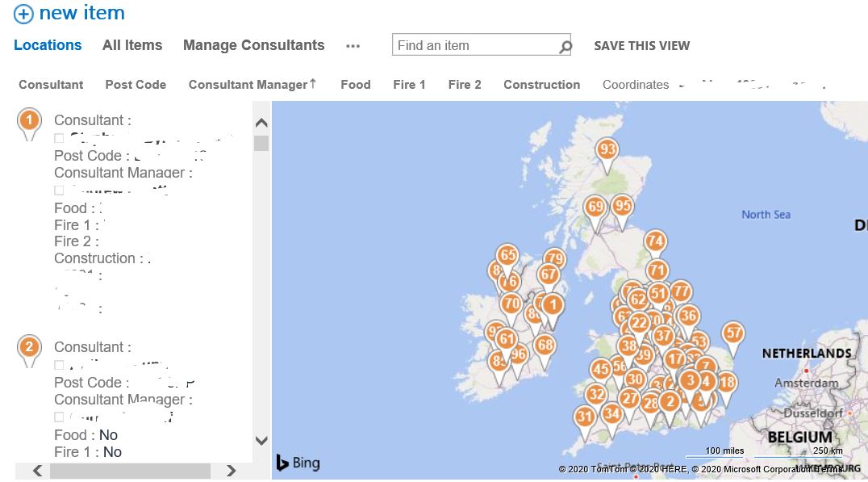
Task: Click map pin 34
Action: [x=611, y=413]
